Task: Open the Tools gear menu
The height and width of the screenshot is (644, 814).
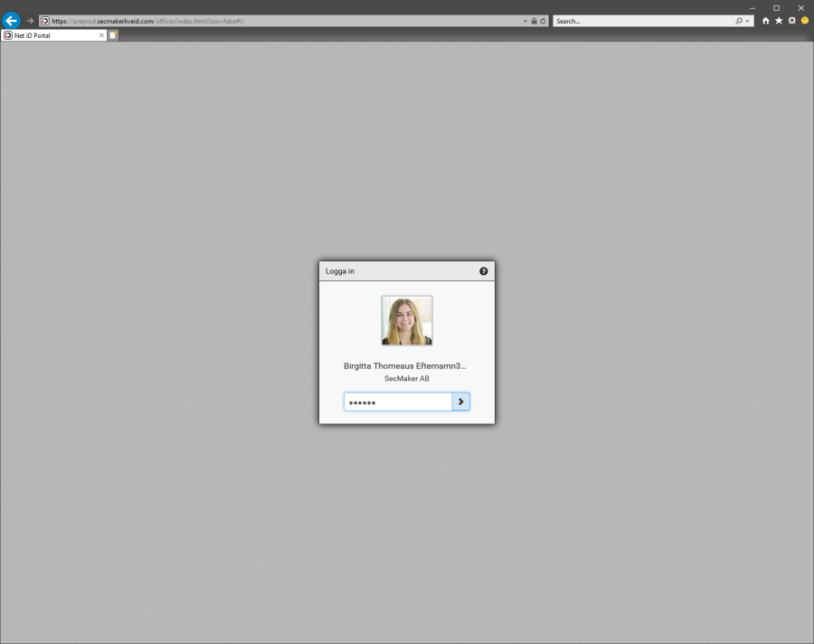Action: pyautogui.click(x=791, y=21)
